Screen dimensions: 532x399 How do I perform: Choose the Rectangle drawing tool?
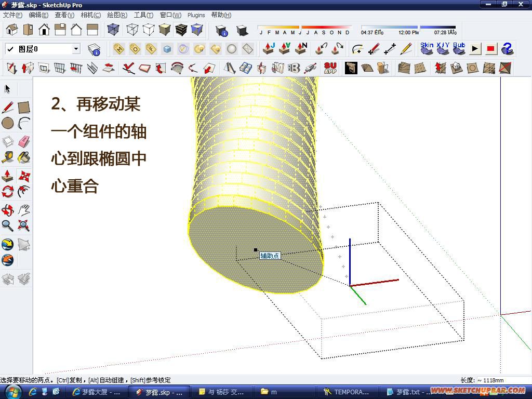(x=24, y=108)
